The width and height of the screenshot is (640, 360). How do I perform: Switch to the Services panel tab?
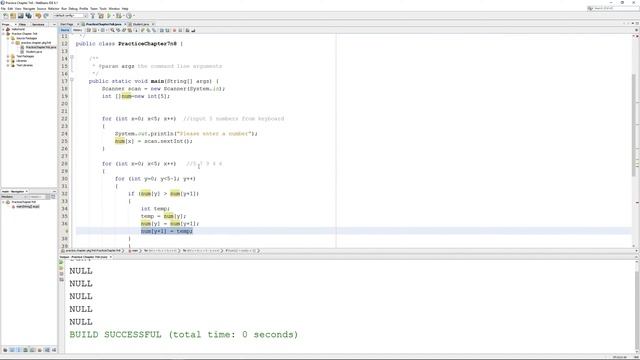[38, 24]
